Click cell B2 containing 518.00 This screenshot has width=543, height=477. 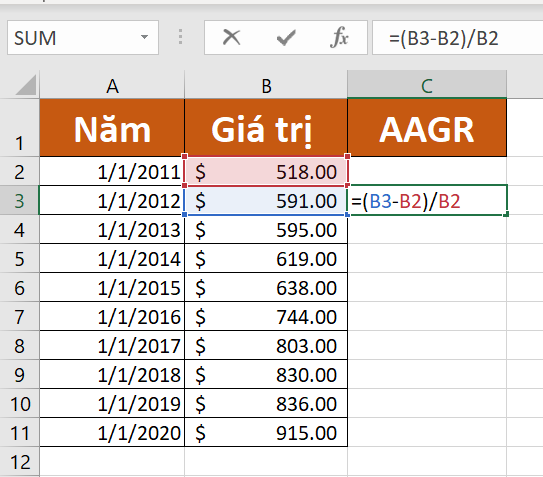pos(266,171)
